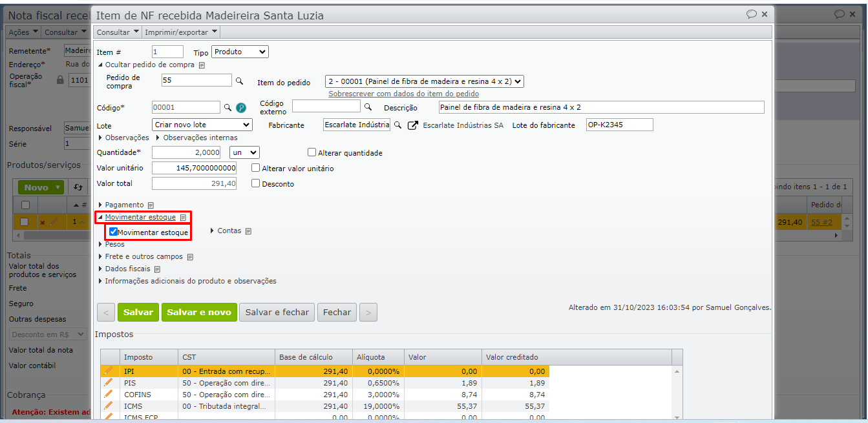Open the 55 #2 order link in the background grid

click(x=822, y=222)
